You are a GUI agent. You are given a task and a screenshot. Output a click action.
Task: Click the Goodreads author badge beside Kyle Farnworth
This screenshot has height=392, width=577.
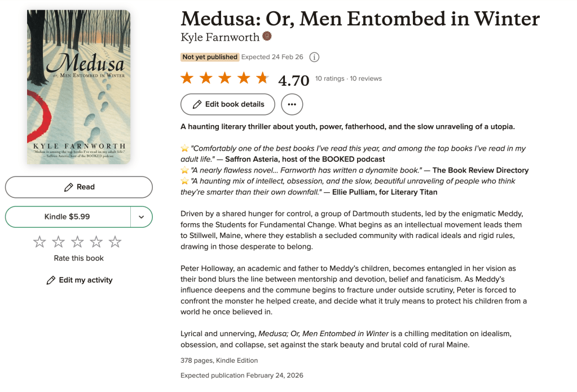(267, 37)
